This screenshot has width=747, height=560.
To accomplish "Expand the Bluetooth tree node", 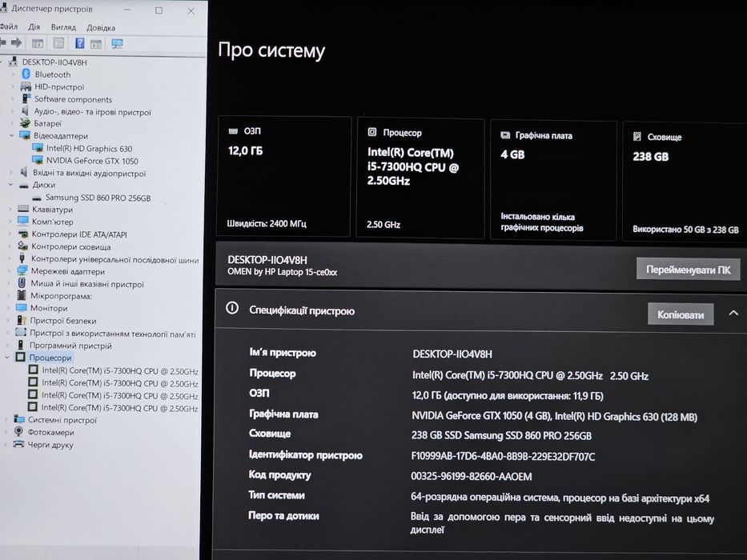I will (x=13, y=74).
